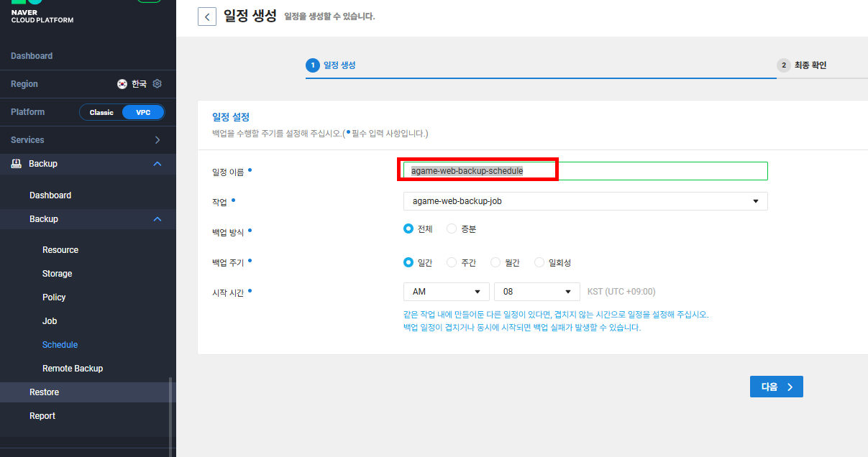
Task: Open Schedule in sidebar
Action: (x=60, y=345)
